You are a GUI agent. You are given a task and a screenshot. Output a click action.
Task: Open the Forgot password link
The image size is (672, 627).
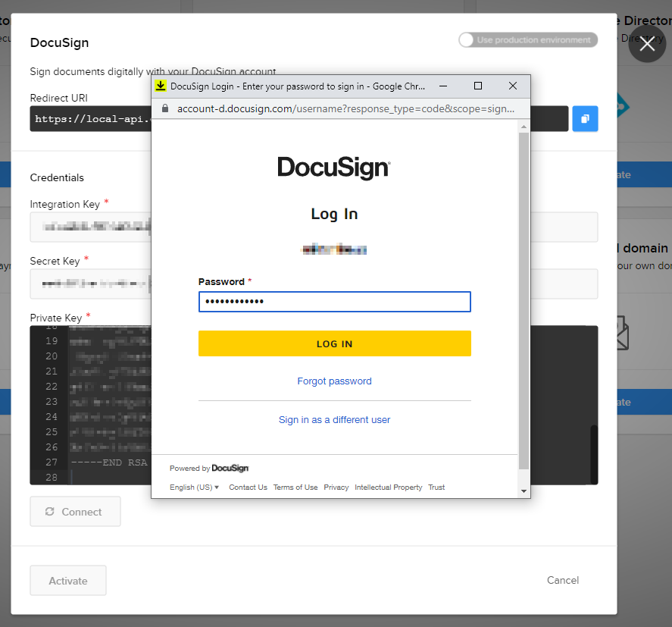[x=334, y=381]
